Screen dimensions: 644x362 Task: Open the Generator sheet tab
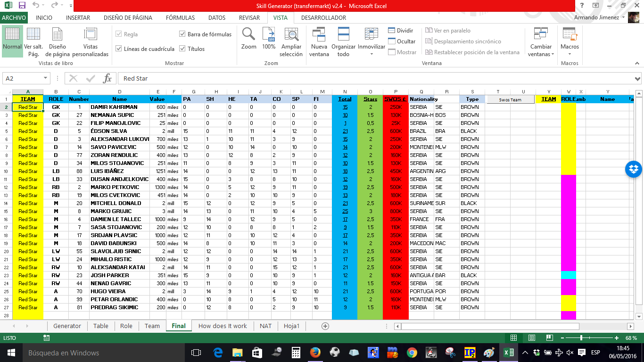click(67, 326)
